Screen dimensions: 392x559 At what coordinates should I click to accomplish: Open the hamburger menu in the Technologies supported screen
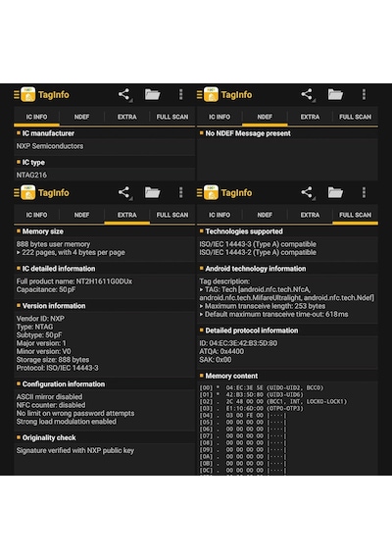click(199, 193)
